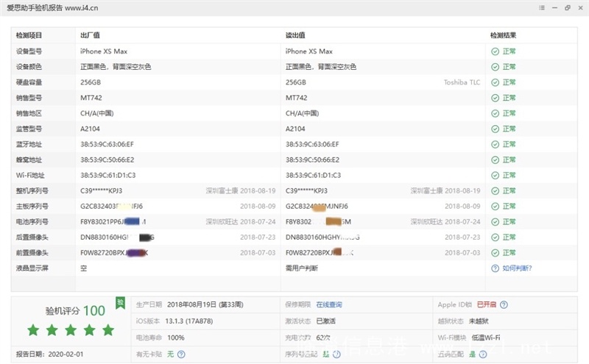This screenshot has width=589, height=364.
Task: Open the 在线查询 warranty lookup link
Action: (x=329, y=304)
